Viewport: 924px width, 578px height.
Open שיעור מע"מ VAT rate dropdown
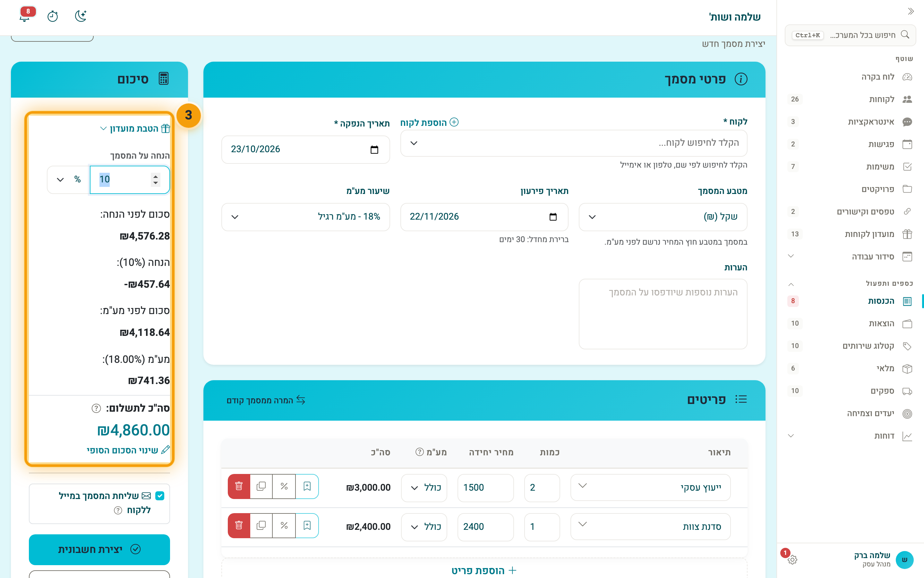tap(305, 217)
